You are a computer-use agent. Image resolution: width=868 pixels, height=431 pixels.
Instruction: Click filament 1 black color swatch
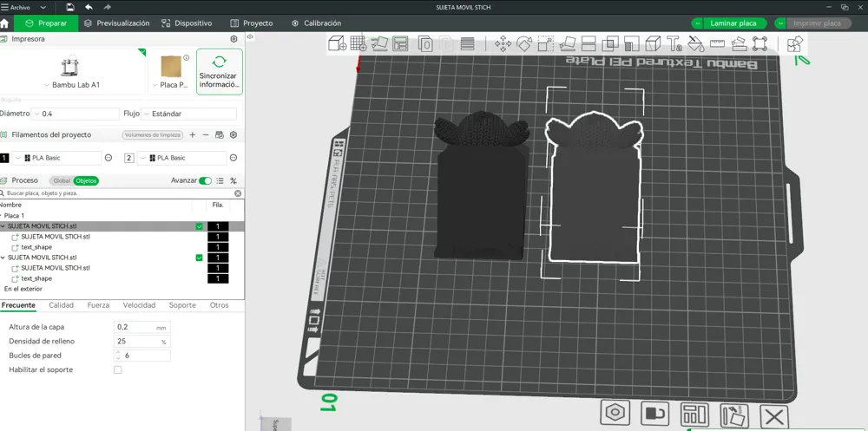tap(4, 158)
